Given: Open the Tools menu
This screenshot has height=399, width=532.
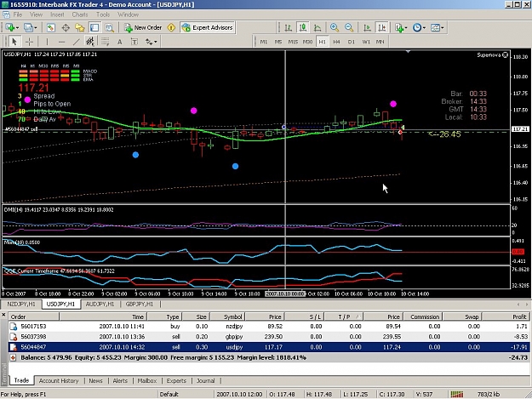Looking at the screenshot, I should (x=103, y=14).
